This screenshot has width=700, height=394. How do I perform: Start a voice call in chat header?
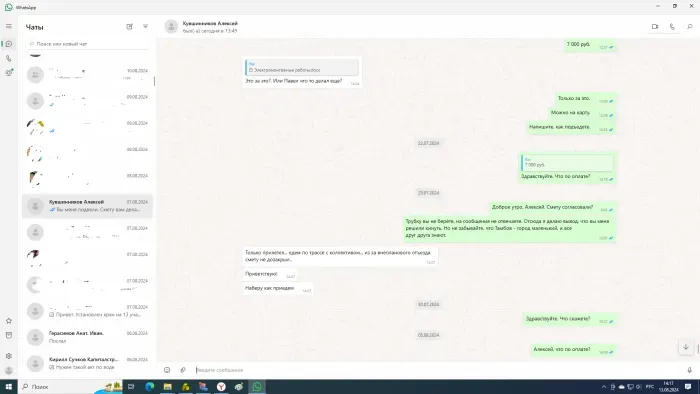672,27
